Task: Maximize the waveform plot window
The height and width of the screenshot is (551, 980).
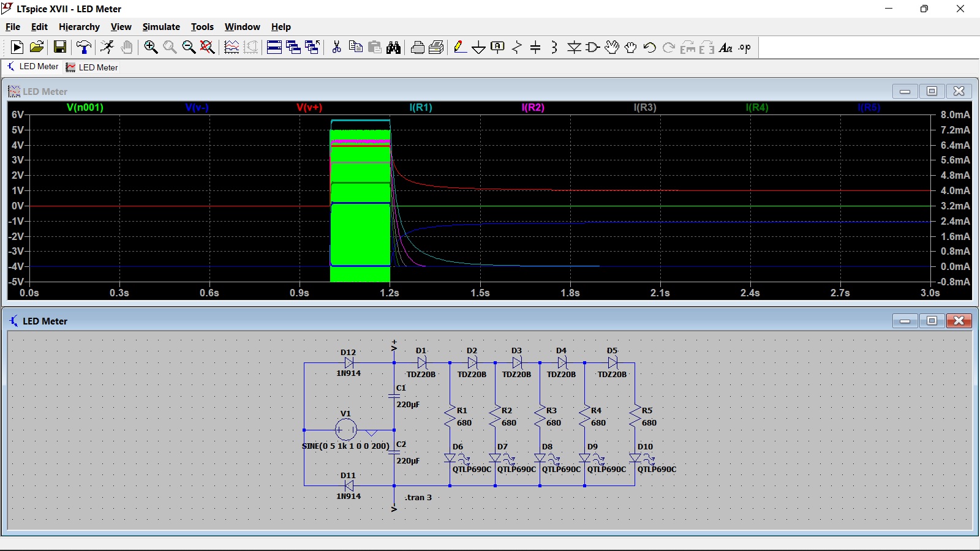Action: coord(932,91)
